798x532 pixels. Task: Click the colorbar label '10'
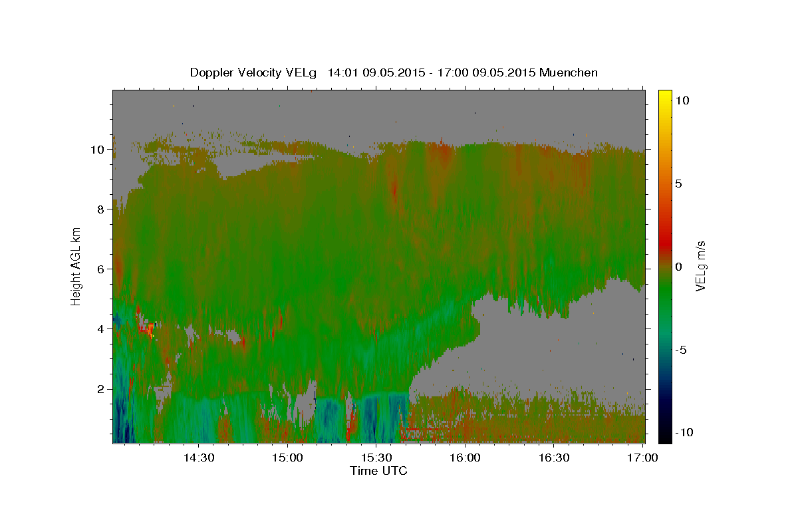pos(682,100)
